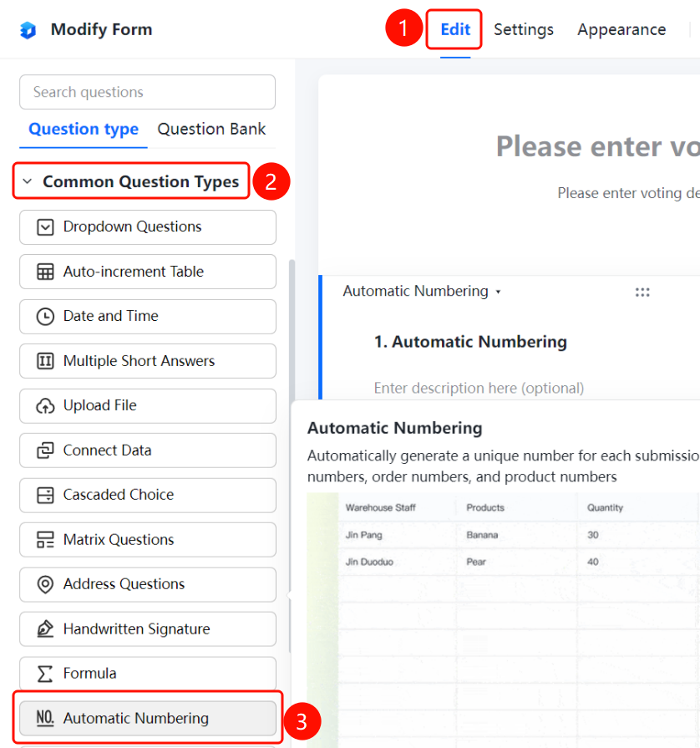The height and width of the screenshot is (748, 700).
Task: Click the Address Questions pin icon
Action: [x=45, y=584]
